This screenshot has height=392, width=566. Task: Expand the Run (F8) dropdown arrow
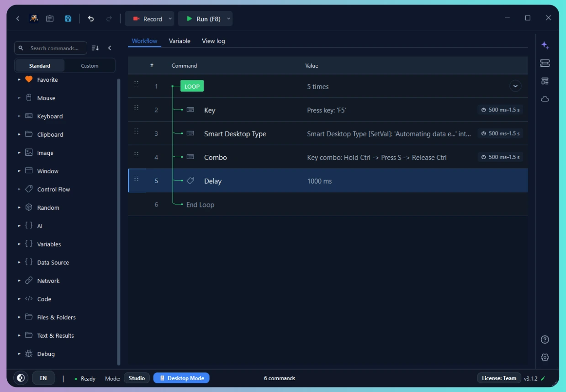coord(228,19)
